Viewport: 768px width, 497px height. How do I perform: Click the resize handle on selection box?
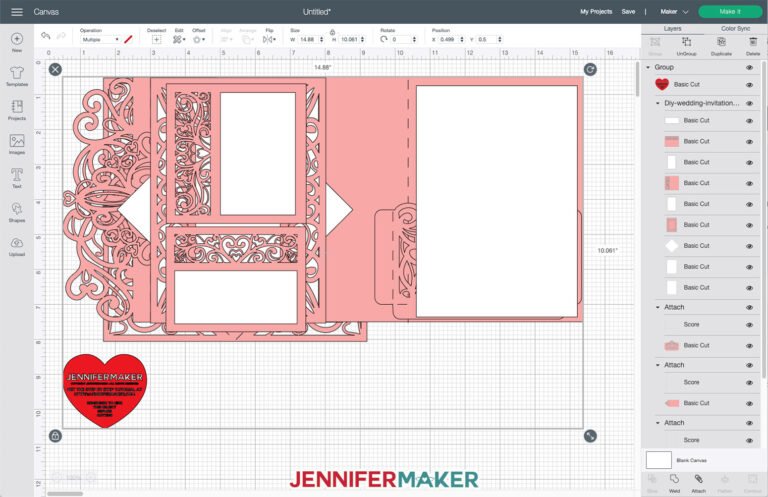coord(590,436)
